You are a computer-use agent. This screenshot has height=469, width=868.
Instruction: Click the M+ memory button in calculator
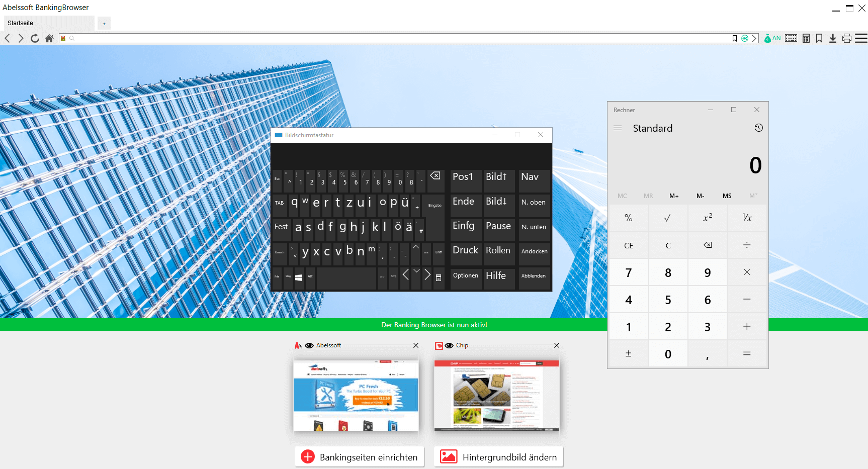pyautogui.click(x=674, y=196)
